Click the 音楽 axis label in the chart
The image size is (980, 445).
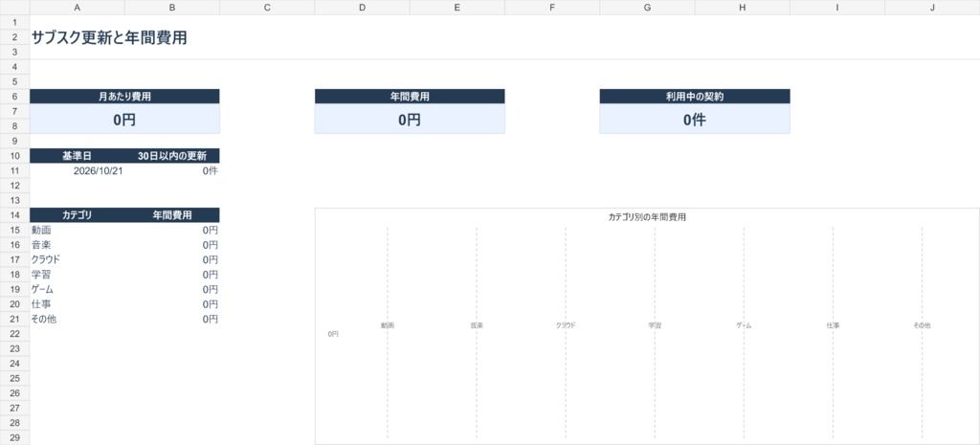pos(477,325)
